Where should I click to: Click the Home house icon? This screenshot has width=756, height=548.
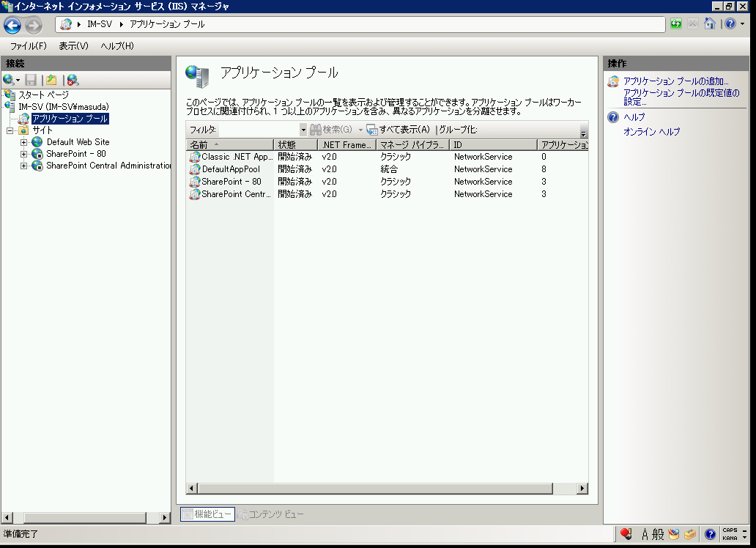[x=709, y=24]
